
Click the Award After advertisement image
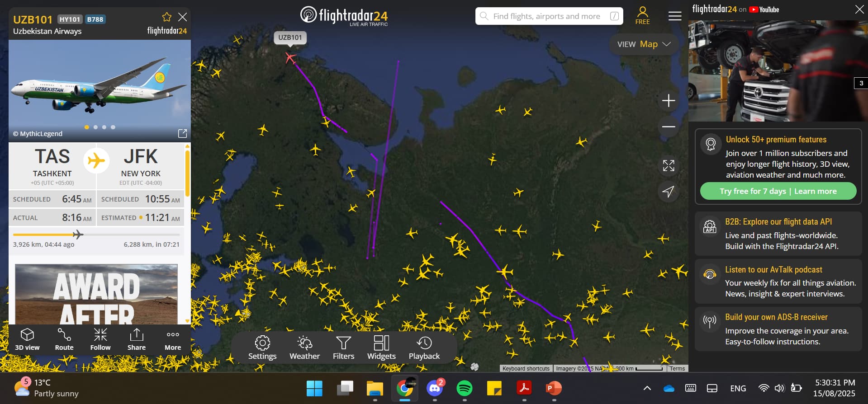[96, 294]
